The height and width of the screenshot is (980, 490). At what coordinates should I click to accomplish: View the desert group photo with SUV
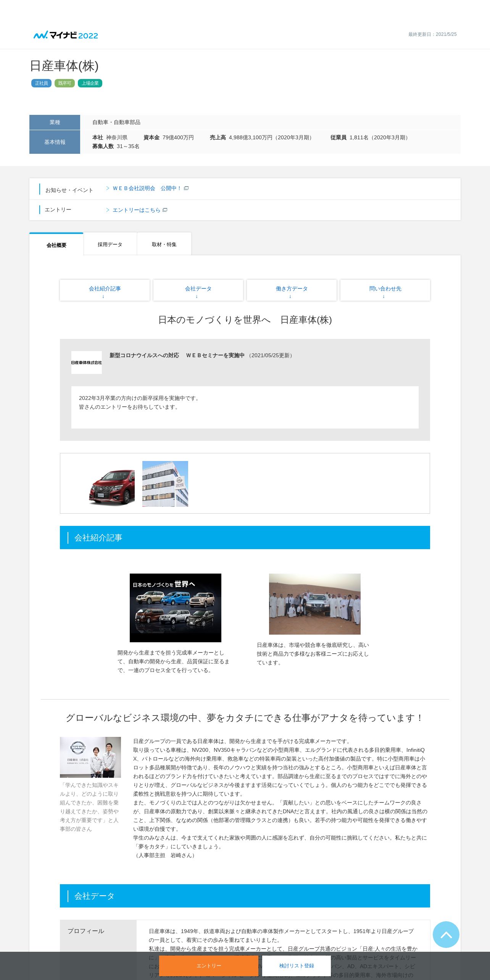tap(315, 604)
